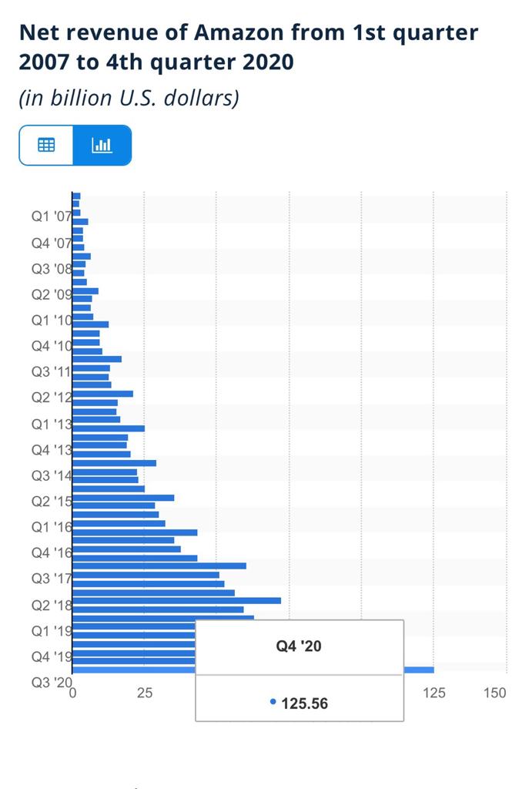Click the 'in billion U.S. dollars' subtitle
The width and height of the screenshot is (532, 789).
tap(129, 98)
